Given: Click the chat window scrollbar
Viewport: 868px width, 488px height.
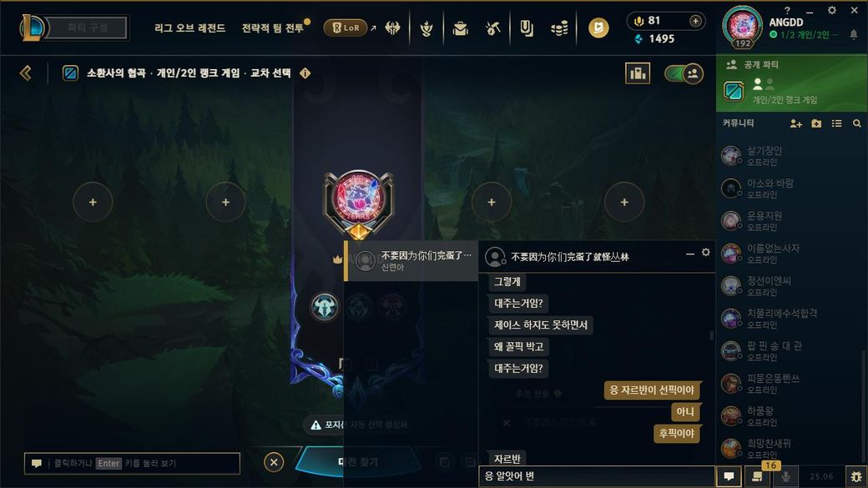Looking at the screenshot, I should [x=711, y=335].
